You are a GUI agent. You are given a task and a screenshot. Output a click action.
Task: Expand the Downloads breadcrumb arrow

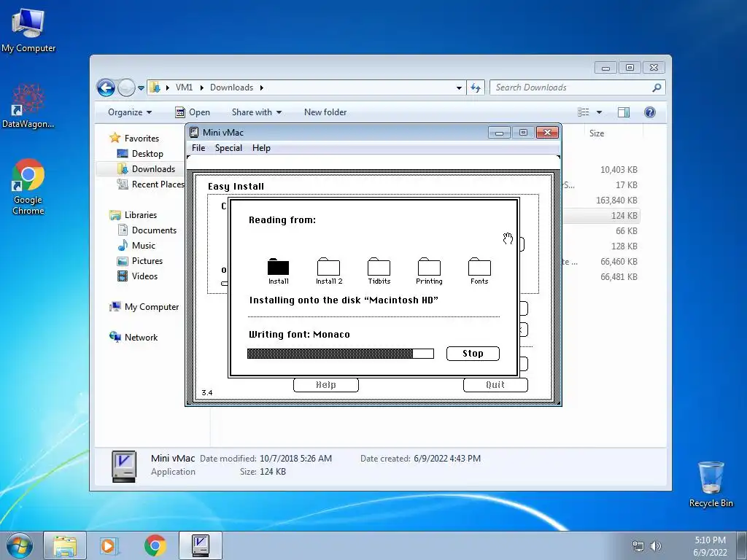point(262,87)
